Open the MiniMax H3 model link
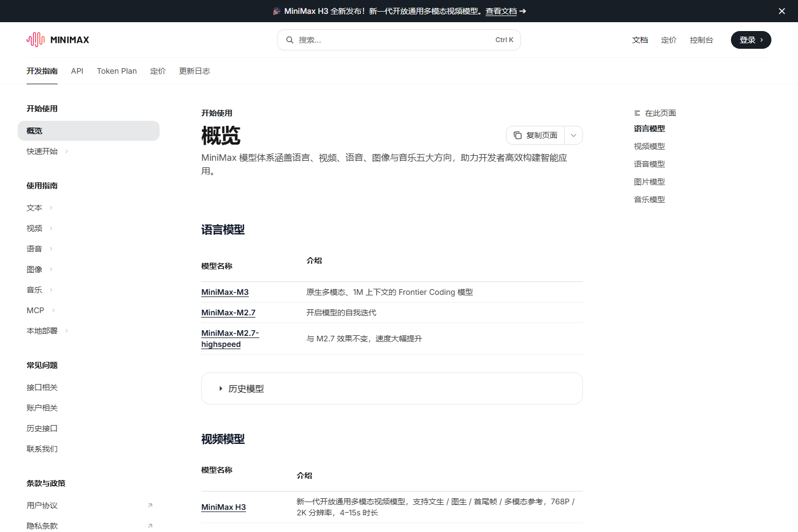The image size is (798, 532). click(x=223, y=507)
